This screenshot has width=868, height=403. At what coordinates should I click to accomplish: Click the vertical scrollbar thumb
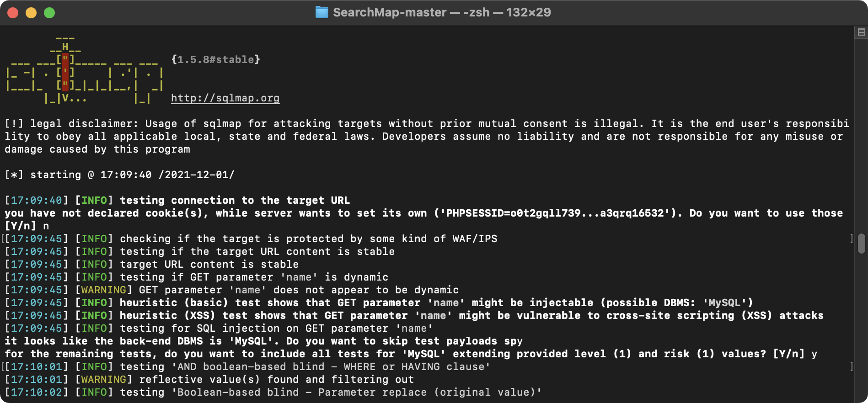(x=861, y=243)
